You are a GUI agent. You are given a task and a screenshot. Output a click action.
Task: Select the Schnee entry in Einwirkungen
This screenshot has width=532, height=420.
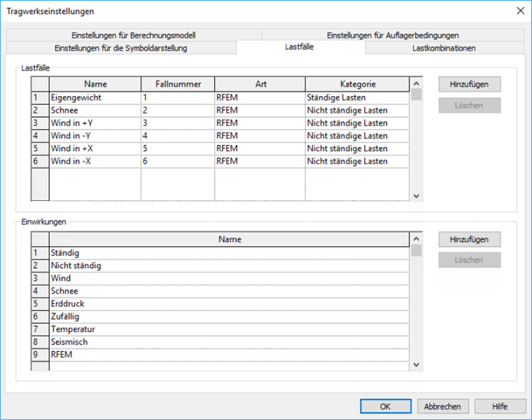[x=230, y=291]
